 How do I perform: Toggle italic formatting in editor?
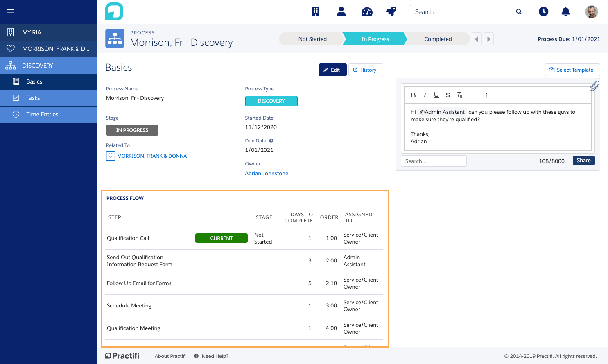tap(425, 95)
